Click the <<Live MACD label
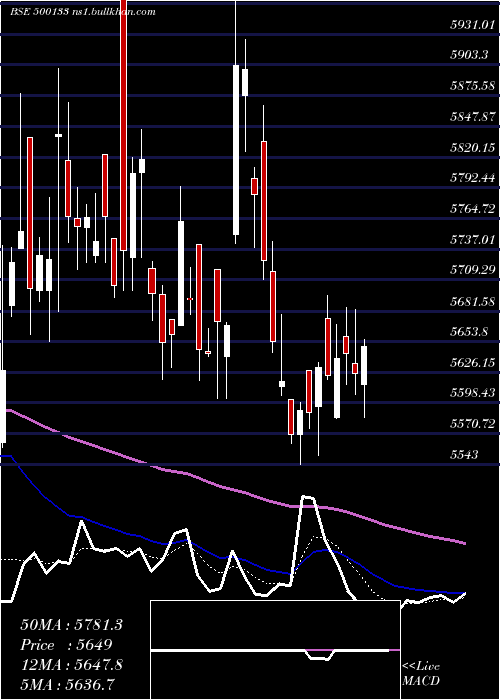Screen dimensions: 500x700 click(421, 673)
